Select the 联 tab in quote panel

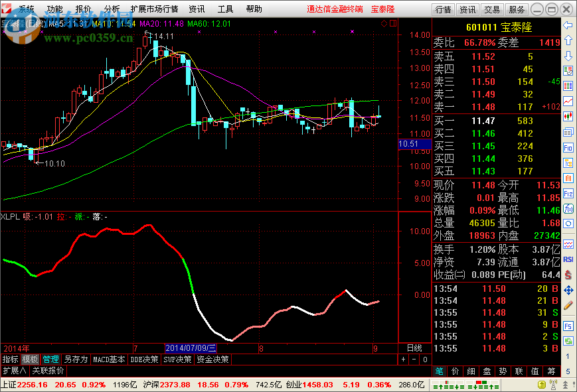(519, 371)
